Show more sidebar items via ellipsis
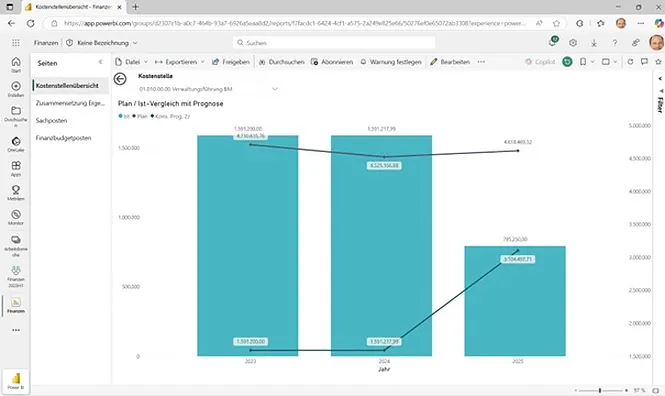Viewport: 665px width, 396px height. click(16, 330)
